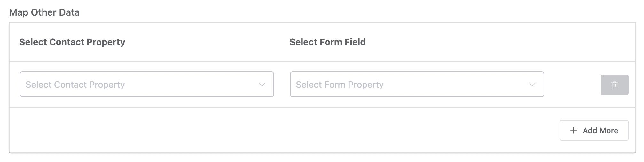Click the 'Select Form Field' column header
This screenshot has height=162, width=644.
327,42
